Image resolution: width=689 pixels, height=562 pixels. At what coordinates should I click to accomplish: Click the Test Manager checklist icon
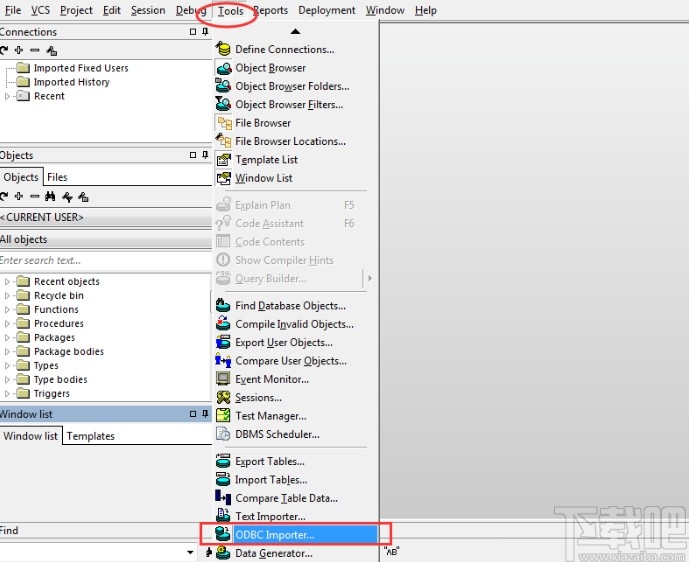(x=223, y=416)
